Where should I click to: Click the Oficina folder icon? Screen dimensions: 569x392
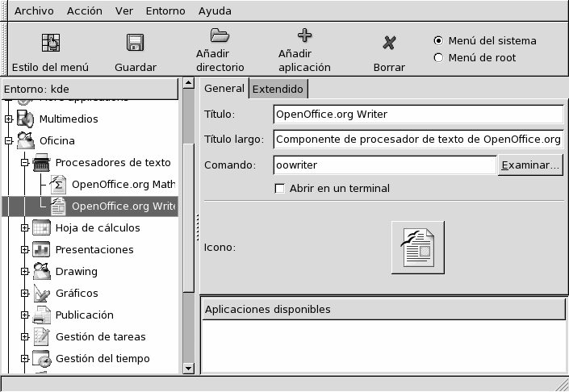point(26,140)
